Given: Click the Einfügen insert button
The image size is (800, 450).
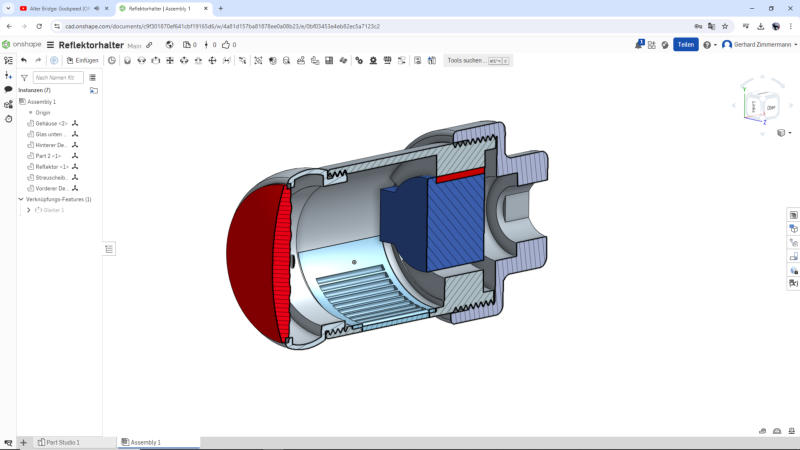Looking at the screenshot, I should coord(82,60).
